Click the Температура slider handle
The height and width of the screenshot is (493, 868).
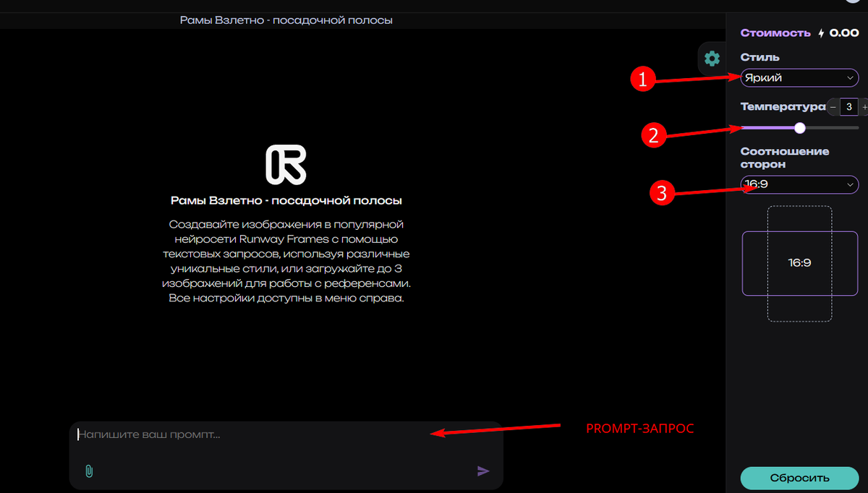pyautogui.click(x=800, y=128)
